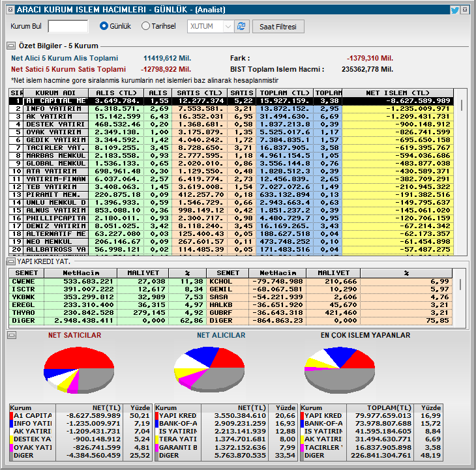476x470 pixels.
Task: Select the A1 CAPITAL ME row
Action: point(231,101)
